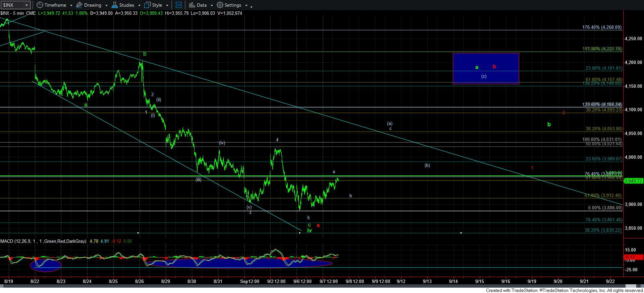Expand the Drawing dropdown arrow
Viewport: 644px width, 293px height.
pyautogui.click(x=106, y=5)
